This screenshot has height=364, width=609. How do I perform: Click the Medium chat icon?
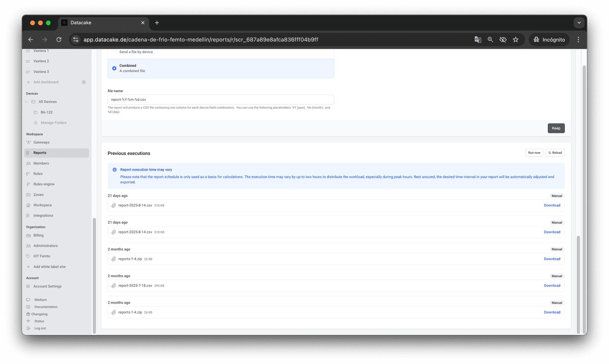click(x=28, y=300)
